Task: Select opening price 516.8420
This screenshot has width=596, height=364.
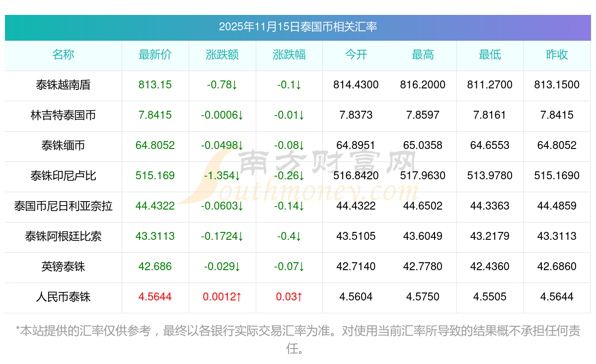Action: click(x=356, y=176)
